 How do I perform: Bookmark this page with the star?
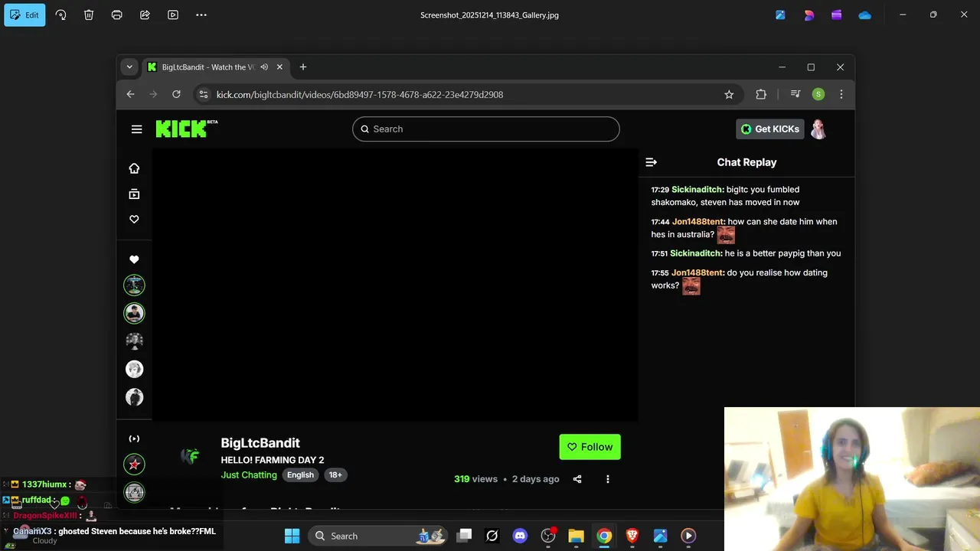point(729,94)
